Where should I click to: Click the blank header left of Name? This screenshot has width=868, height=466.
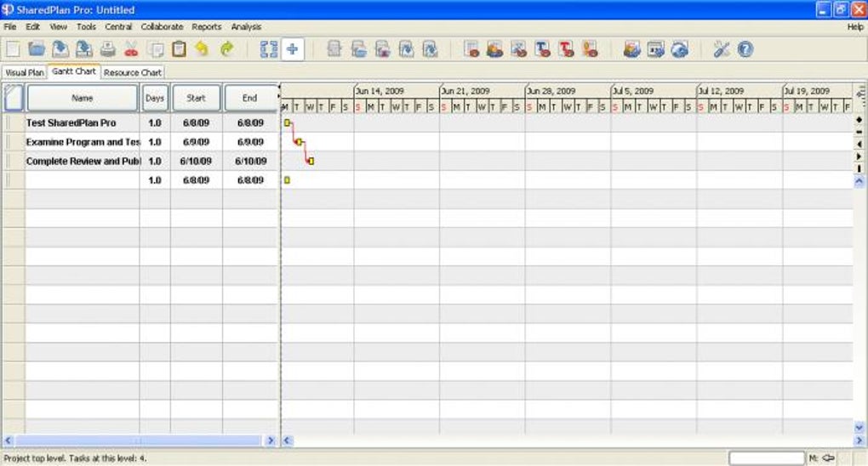[x=14, y=98]
